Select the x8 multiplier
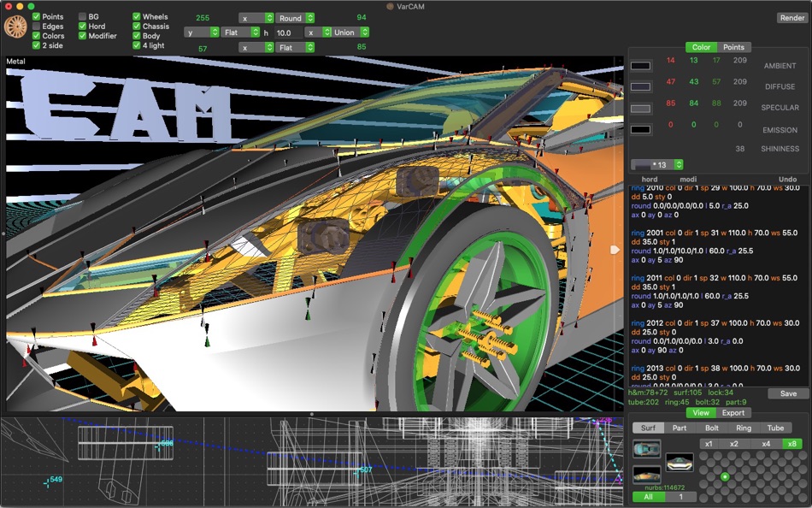The width and height of the screenshot is (812, 508). (792, 444)
